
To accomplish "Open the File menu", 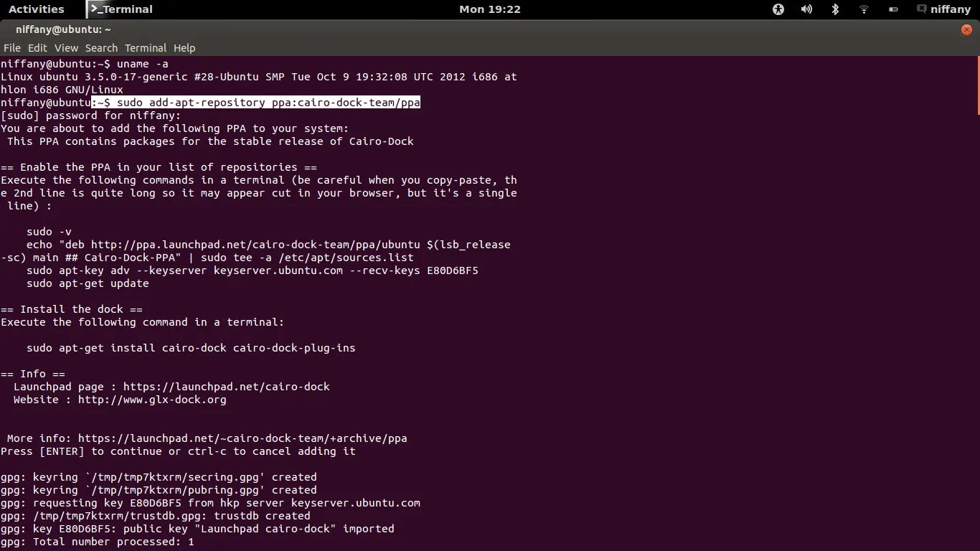I will click(12, 48).
